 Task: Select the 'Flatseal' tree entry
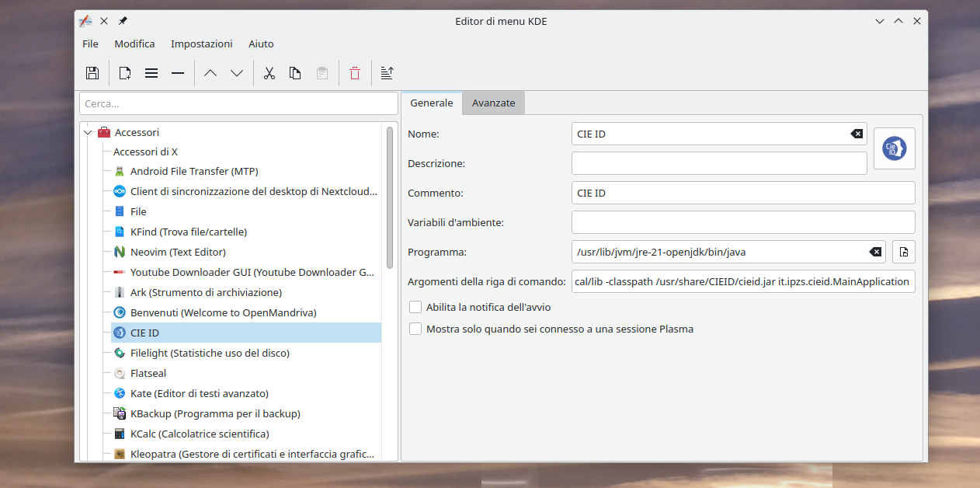pos(148,373)
